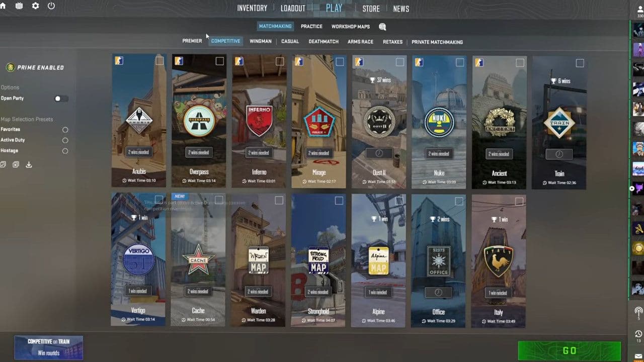Check the Ancient map checkbox

coord(520,62)
